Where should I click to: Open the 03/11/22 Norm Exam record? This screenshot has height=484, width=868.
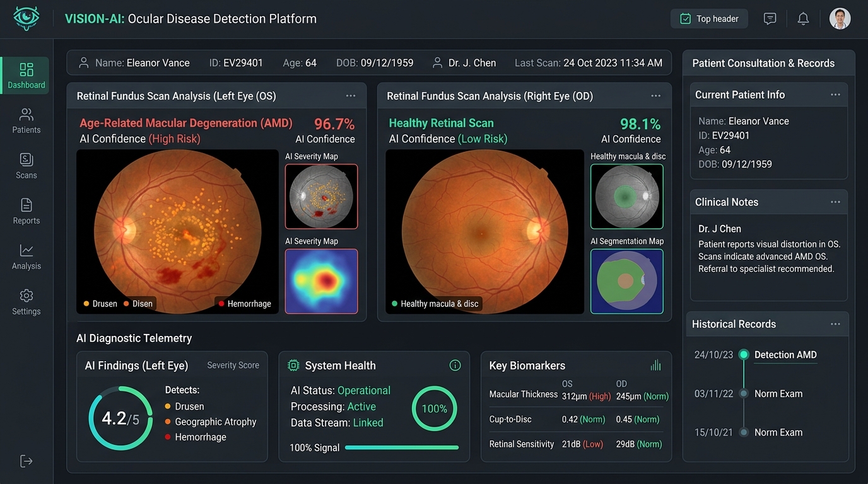[778, 394]
